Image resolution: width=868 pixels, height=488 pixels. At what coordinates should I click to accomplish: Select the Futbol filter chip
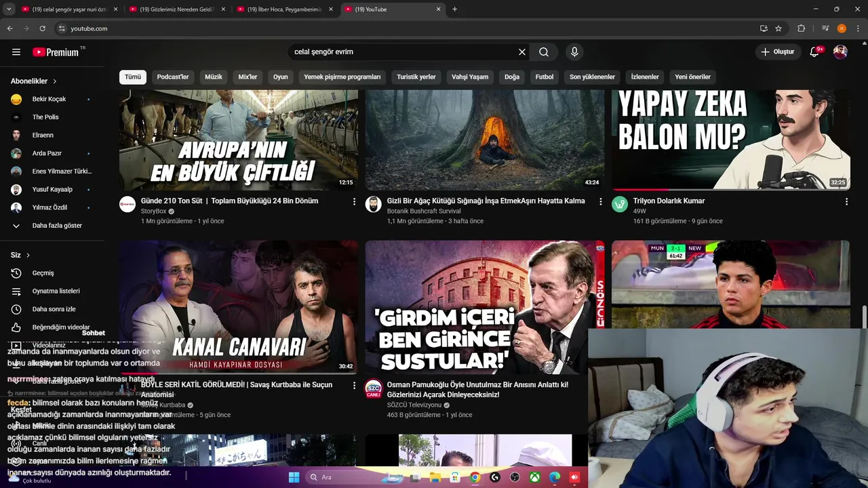[545, 77]
